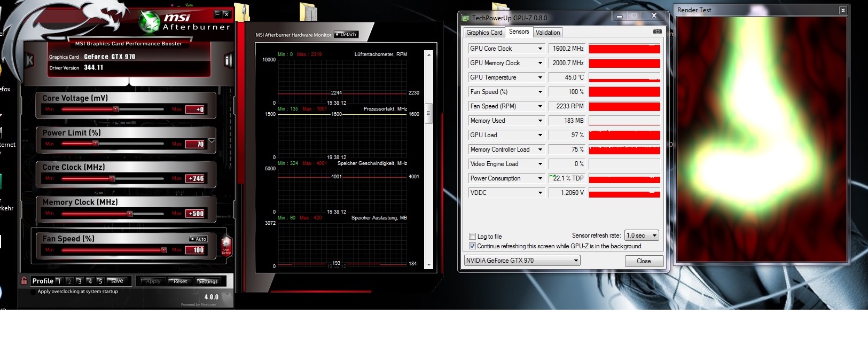The image size is (868, 346).
Task: Open the Kombustor K button in Afterburner
Action: coord(30,60)
